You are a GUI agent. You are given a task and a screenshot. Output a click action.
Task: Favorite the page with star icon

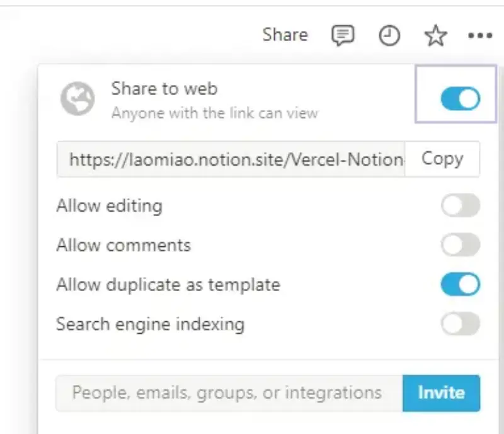click(435, 36)
